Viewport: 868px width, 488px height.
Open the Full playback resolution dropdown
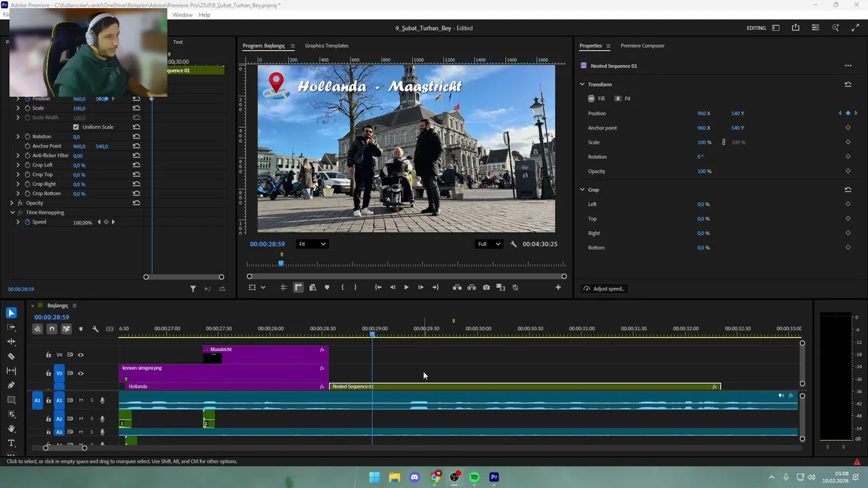coord(489,244)
